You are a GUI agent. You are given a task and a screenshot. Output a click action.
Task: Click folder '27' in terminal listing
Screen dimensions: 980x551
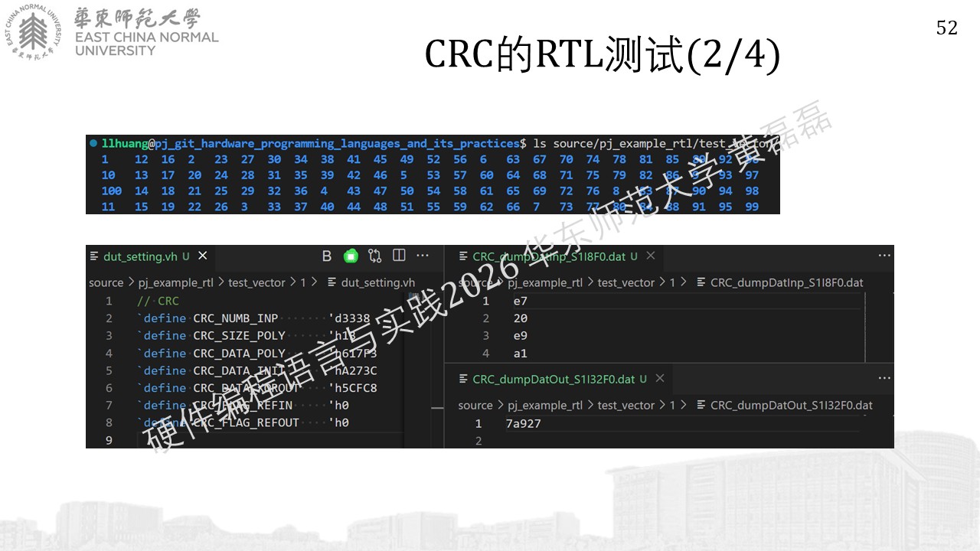click(247, 159)
